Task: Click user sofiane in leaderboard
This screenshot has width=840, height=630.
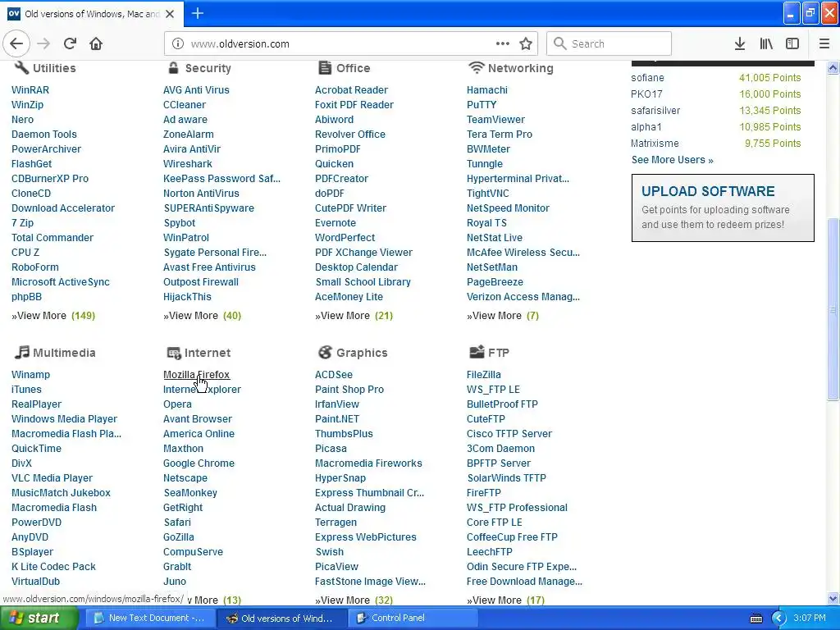Action: (647, 78)
